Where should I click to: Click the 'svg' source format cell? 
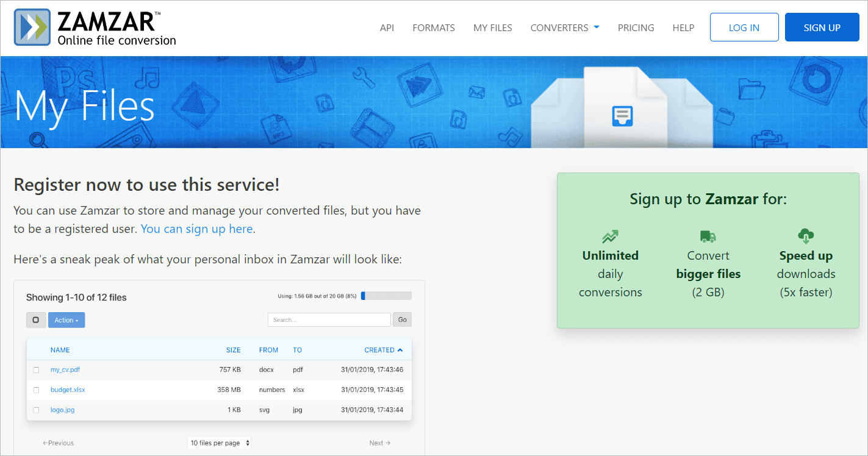point(265,410)
